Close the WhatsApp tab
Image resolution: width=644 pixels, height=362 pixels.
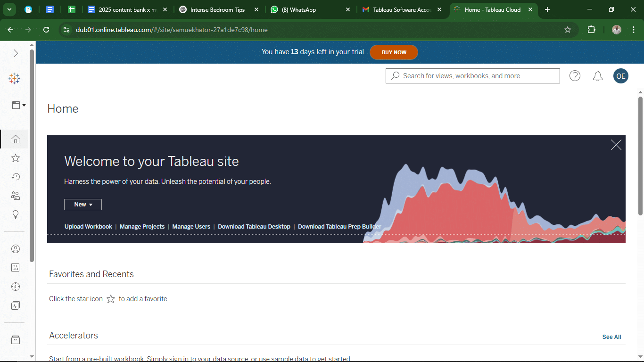click(348, 9)
